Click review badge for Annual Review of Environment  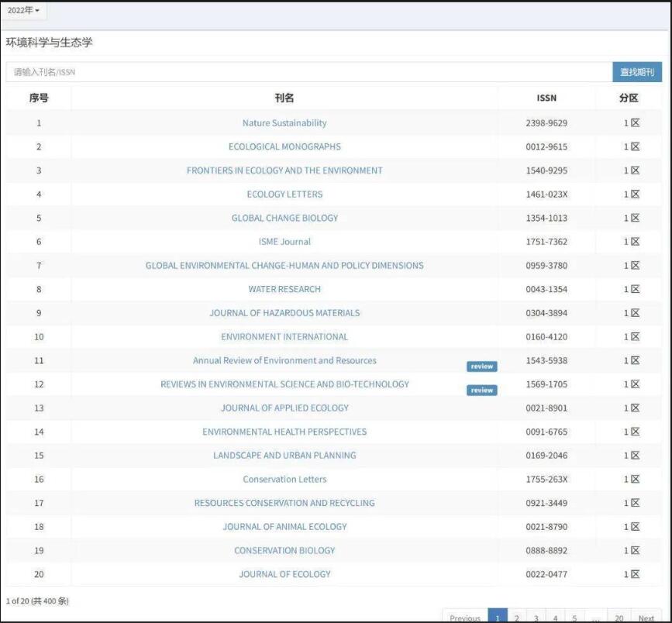tap(481, 367)
